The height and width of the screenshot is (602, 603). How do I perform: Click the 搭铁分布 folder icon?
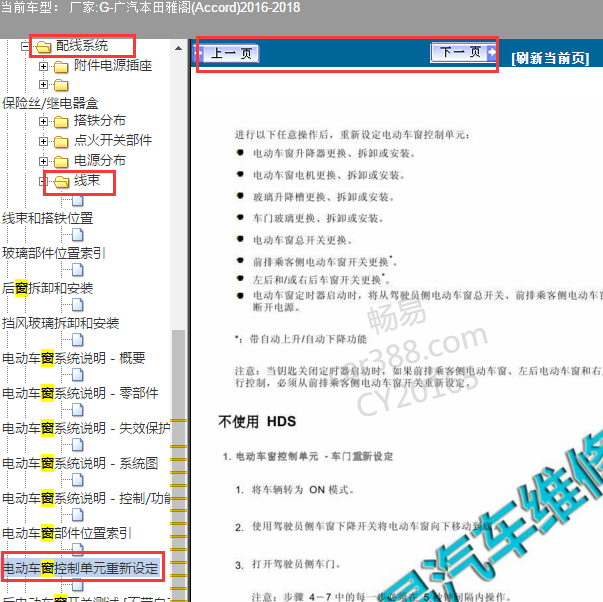click(61, 122)
